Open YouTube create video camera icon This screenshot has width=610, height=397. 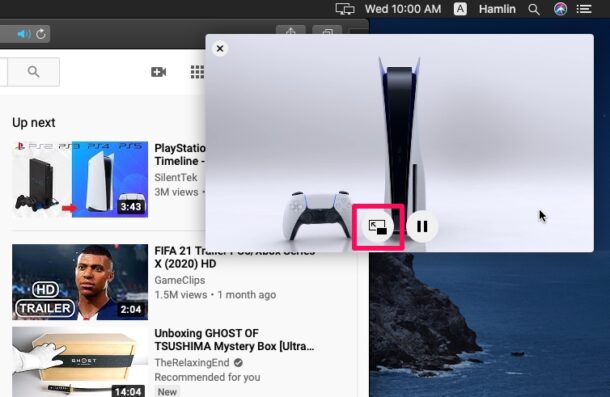pyautogui.click(x=158, y=72)
